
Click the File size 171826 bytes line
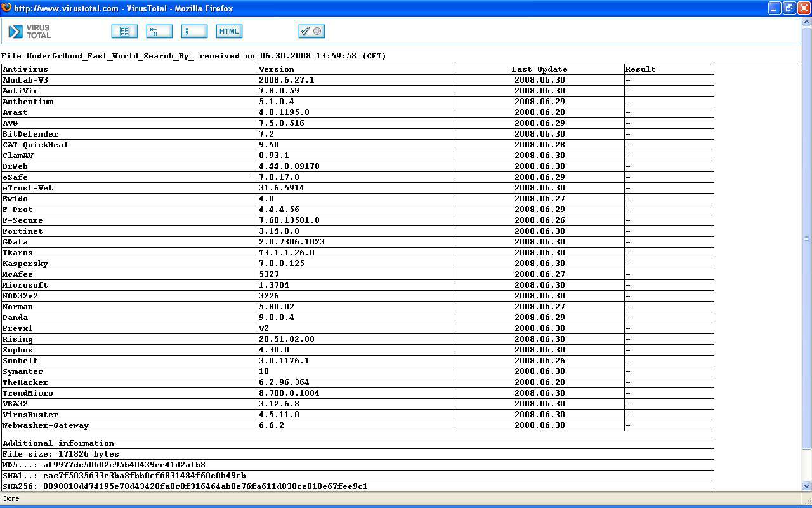coord(61,454)
